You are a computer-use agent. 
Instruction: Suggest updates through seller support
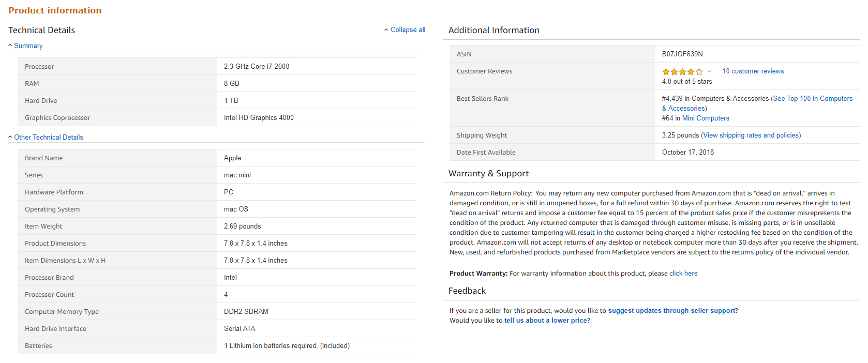pos(671,311)
